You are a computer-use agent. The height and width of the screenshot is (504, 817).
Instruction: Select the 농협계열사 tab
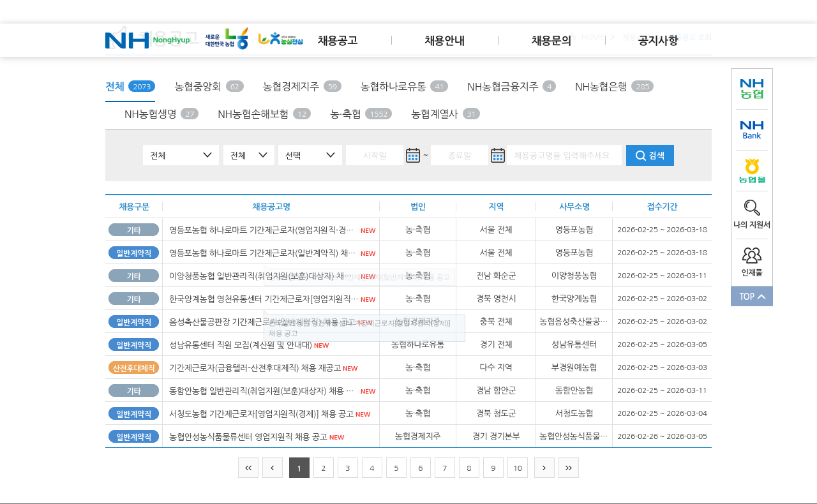click(x=446, y=114)
